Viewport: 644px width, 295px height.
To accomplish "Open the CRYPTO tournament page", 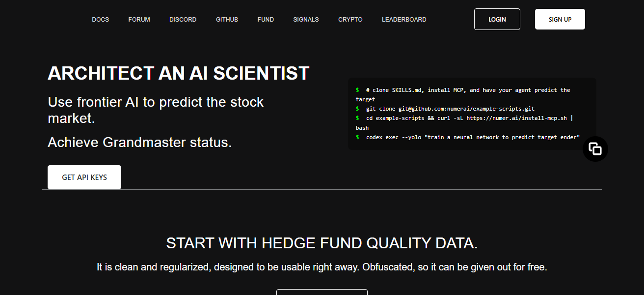I will [350, 19].
